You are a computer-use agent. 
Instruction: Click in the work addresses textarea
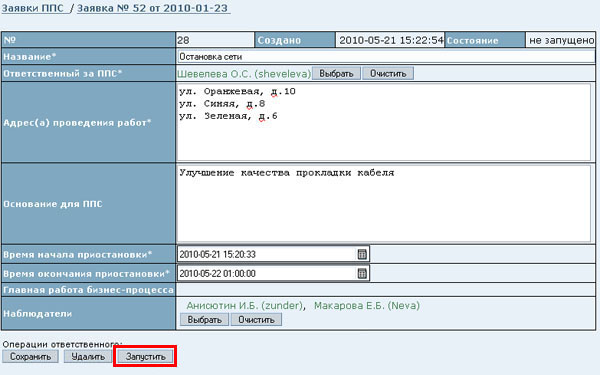tap(384, 122)
